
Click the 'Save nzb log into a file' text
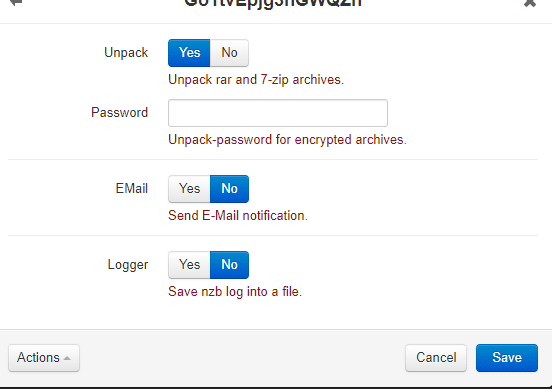pos(235,292)
